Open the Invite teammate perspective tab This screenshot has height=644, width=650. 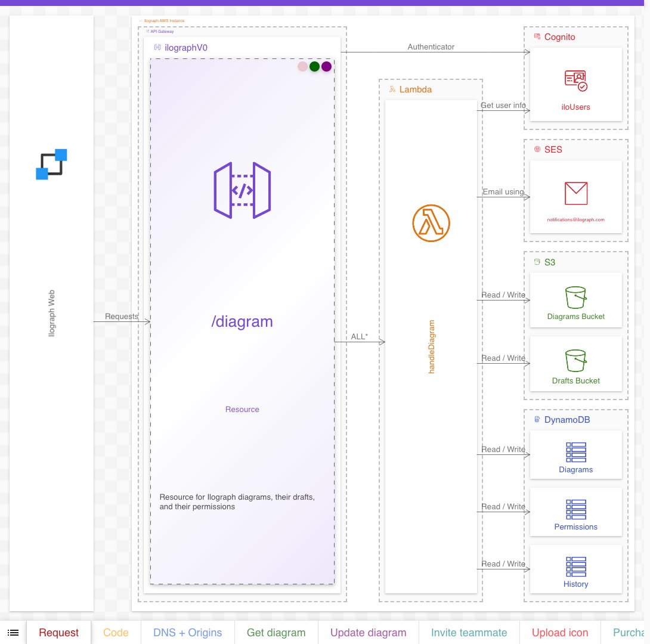469,633
